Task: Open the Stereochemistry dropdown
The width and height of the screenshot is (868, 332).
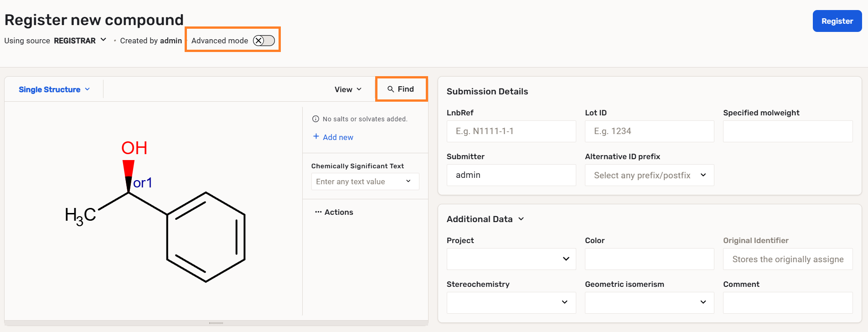Action: [511, 302]
